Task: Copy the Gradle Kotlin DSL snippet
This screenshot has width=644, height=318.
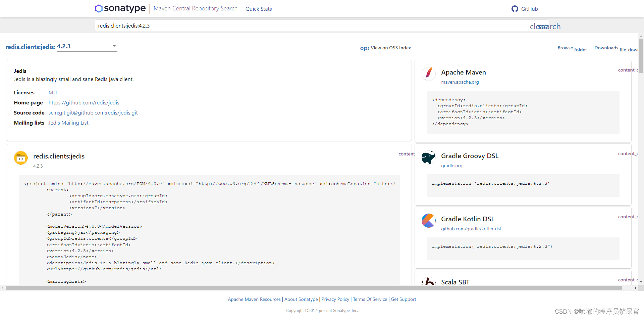Action: (628, 217)
